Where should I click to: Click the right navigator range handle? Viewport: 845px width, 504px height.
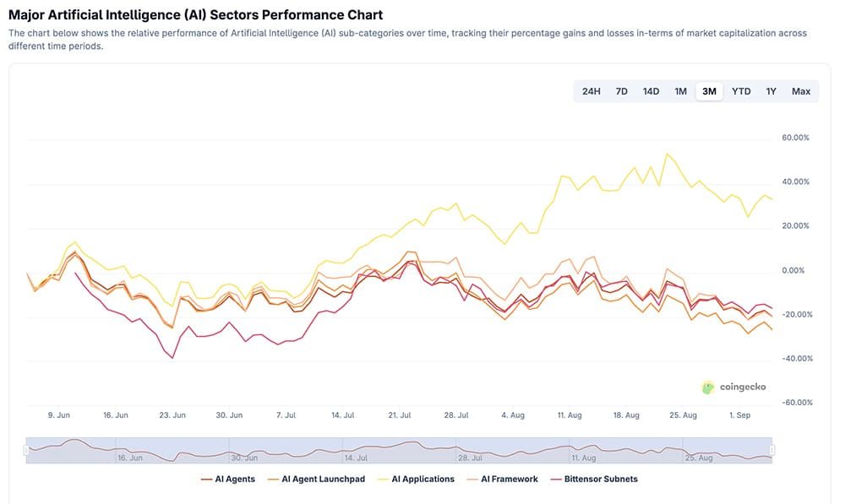tap(772, 450)
